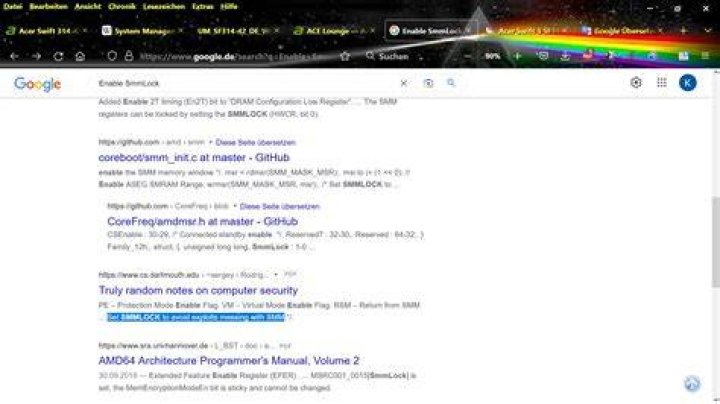Open Truly random notes on computer security
The height and width of the screenshot is (404, 720).
click(x=198, y=290)
